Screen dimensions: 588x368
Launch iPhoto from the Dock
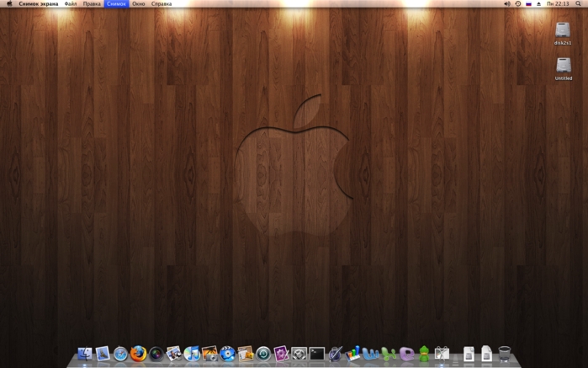173,354
